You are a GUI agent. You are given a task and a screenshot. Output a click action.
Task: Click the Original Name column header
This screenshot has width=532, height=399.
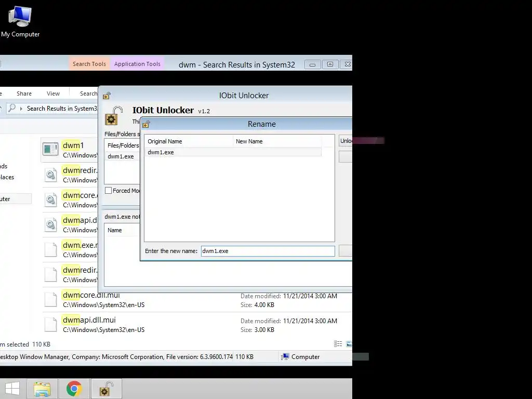pyautogui.click(x=189, y=141)
